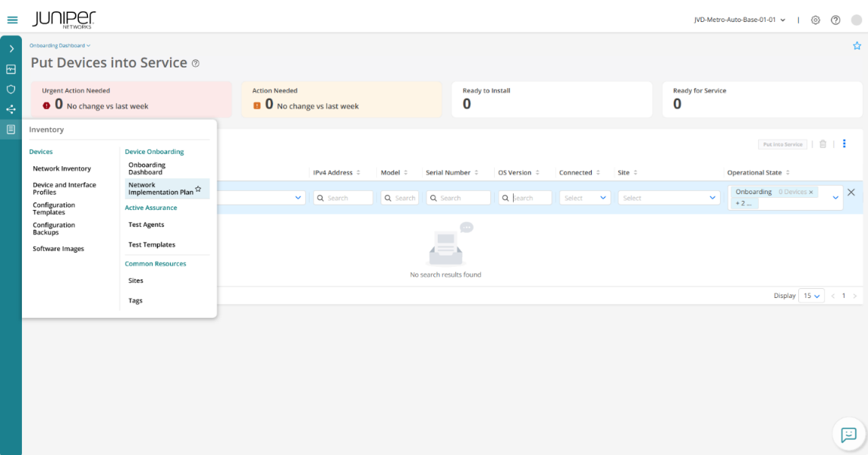This screenshot has width=868, height=455.
Task: Sort by Model column
Action: point(406,173)
